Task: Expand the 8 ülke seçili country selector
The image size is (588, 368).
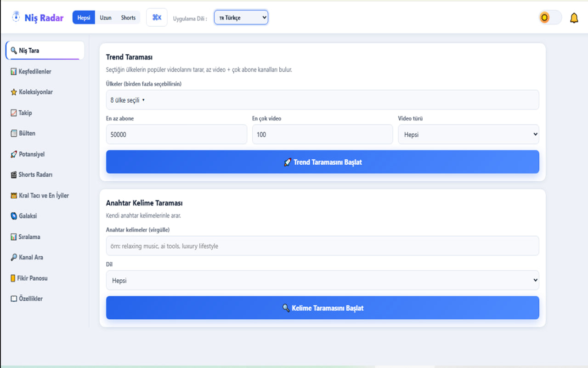Action: click(322, 100)
